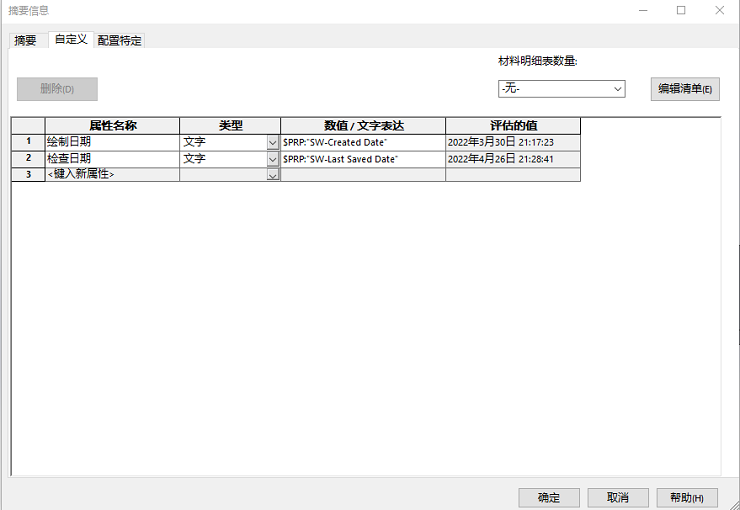
Task: Select the 自定义 tab
Action: click(71, 40)
